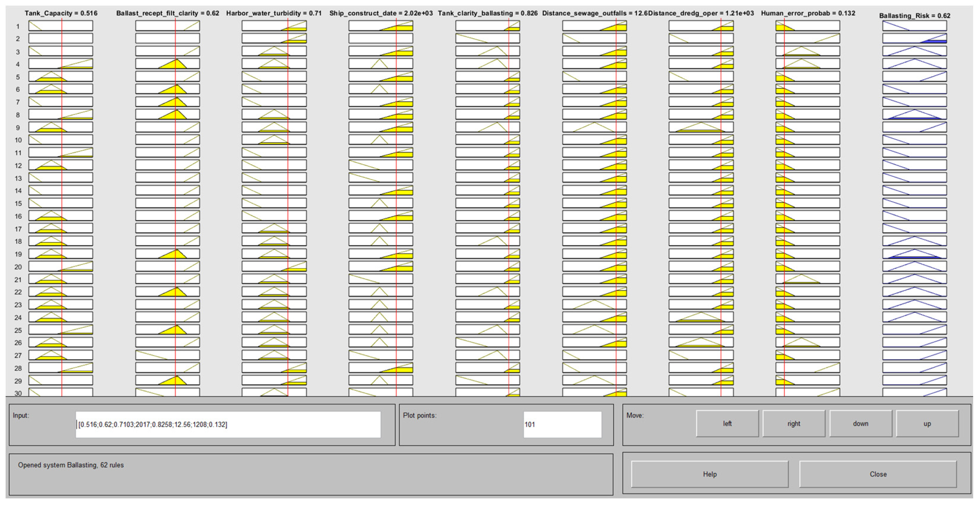Click rule 20 Harbor_water_turbidity plot
Image resolution: width=980 pixels, height=505 pixels.
pos(274,266)
